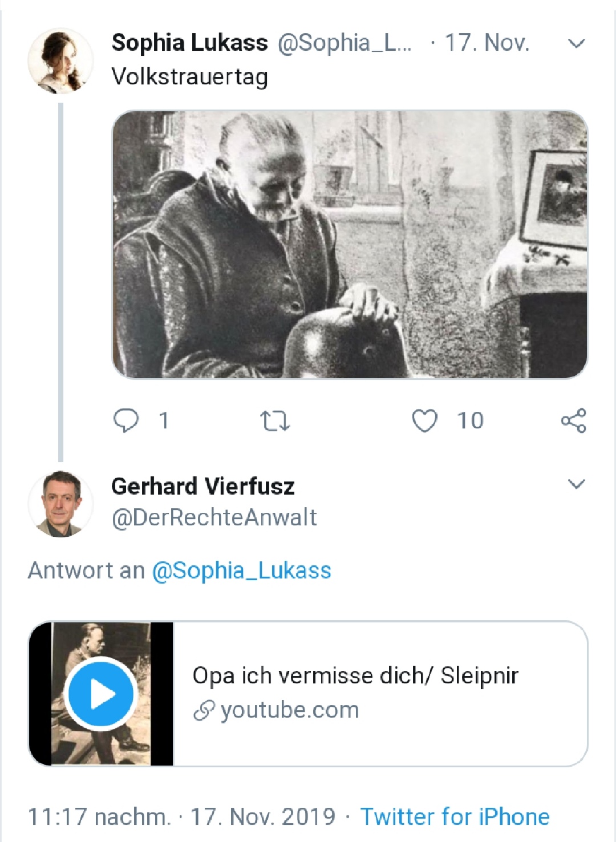The width and height of the screenshot is (616, 842).
Task: Click the @Sophia_Lukass mention link
Action: [241, 570]
